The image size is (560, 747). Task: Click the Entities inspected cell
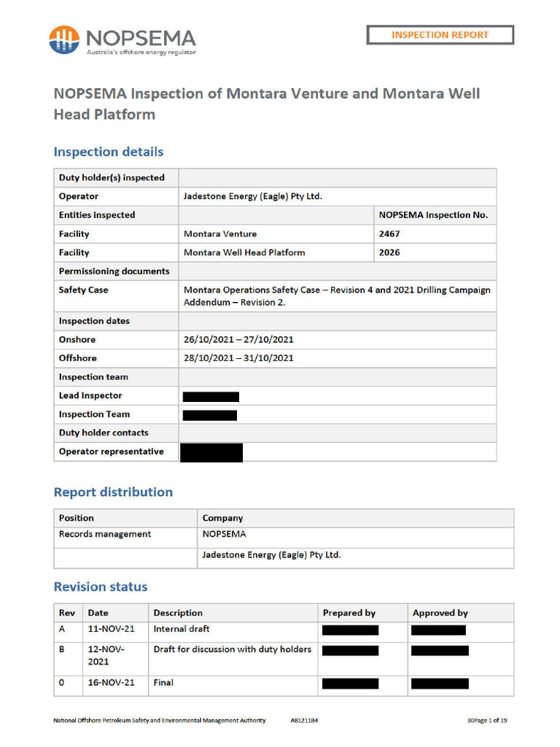coord(116,215)
